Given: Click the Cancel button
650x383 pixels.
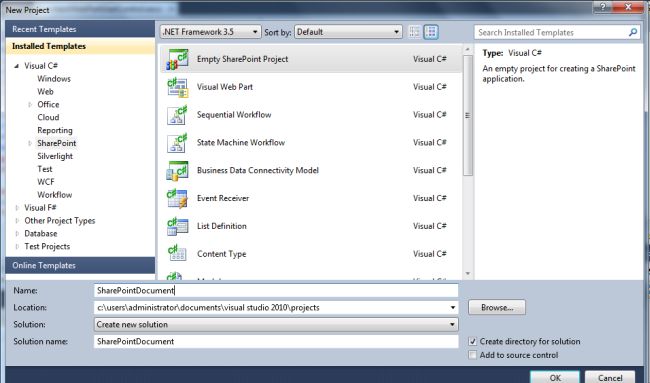Looking at the screenshot, I should (x=610, y=377).
